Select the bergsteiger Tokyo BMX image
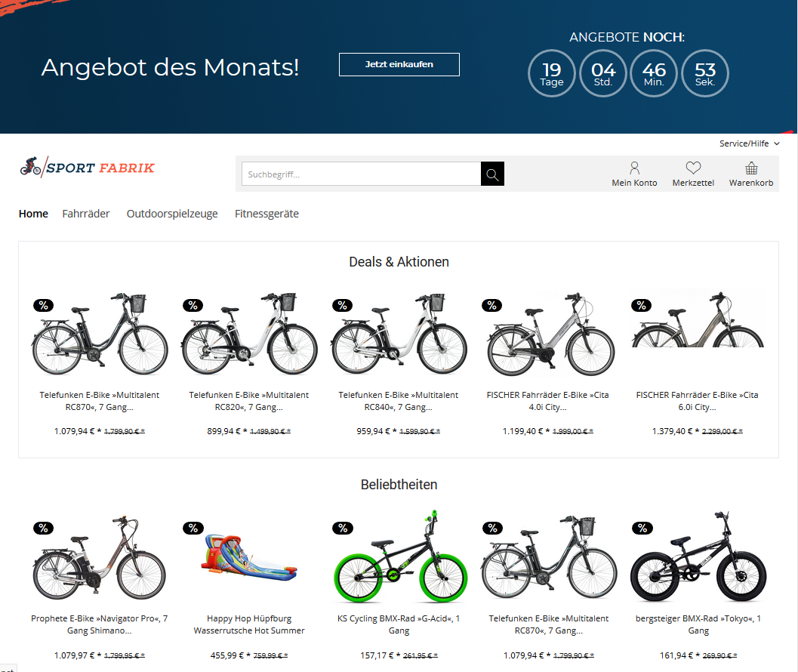The image size is (798, 672). 699,557
